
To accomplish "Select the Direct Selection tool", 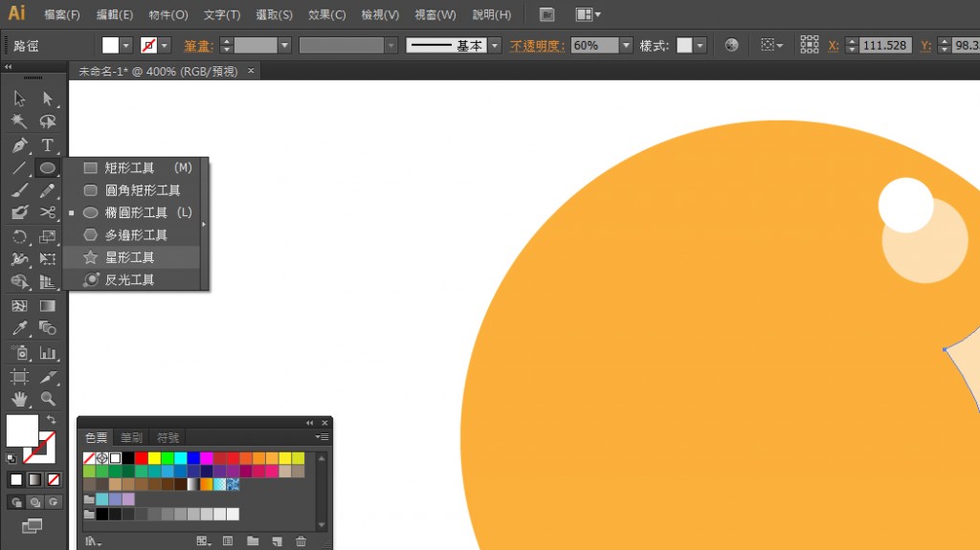I will 48,99.
